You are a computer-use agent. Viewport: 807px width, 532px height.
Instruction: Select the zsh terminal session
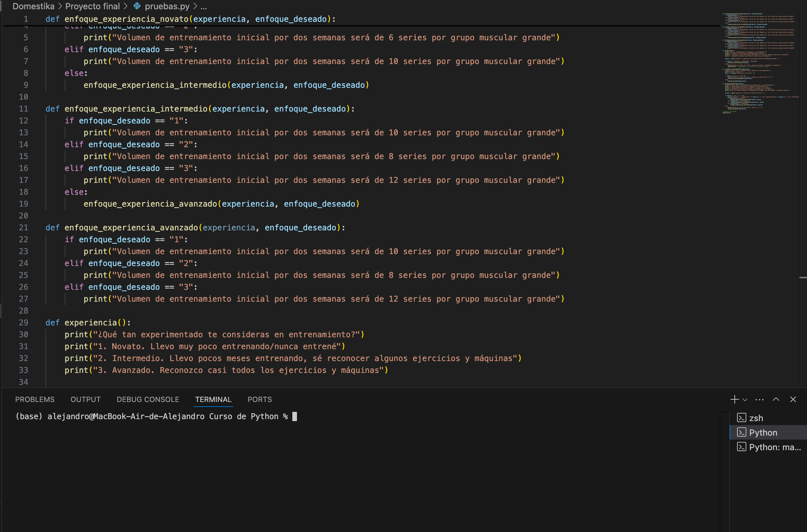(768, 418)
